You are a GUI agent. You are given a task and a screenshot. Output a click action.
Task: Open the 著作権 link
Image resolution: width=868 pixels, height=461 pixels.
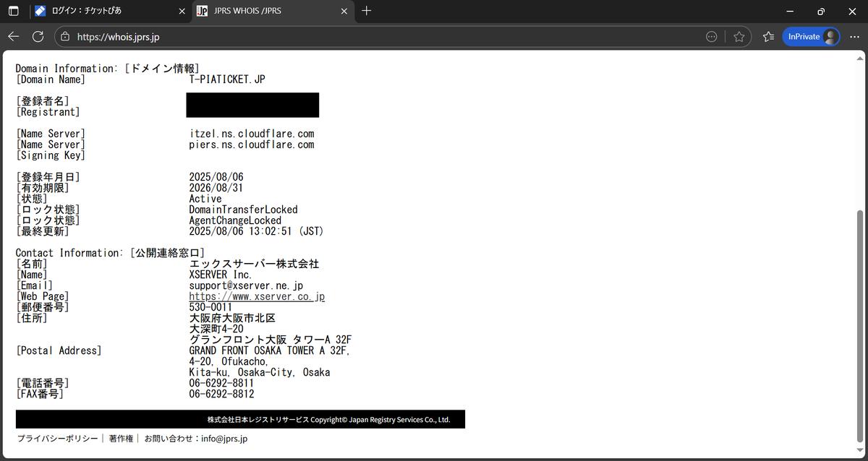tap(121, 439)
